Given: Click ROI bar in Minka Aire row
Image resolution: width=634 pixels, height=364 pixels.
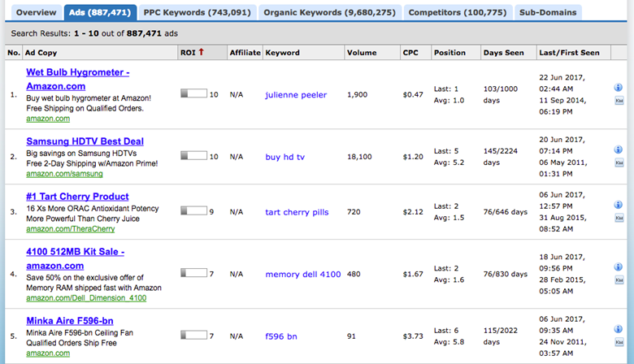Looking at the screenshot, I should click(x=193, y=336).
